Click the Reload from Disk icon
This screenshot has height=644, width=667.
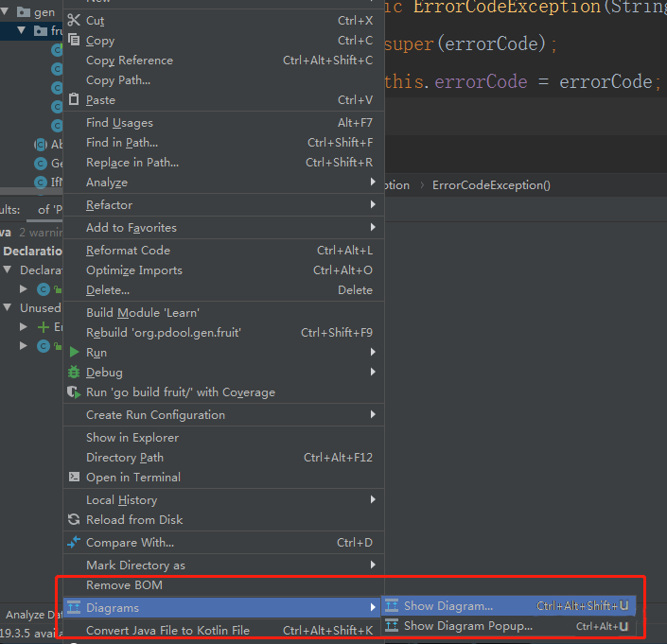[x=74, y=520]
